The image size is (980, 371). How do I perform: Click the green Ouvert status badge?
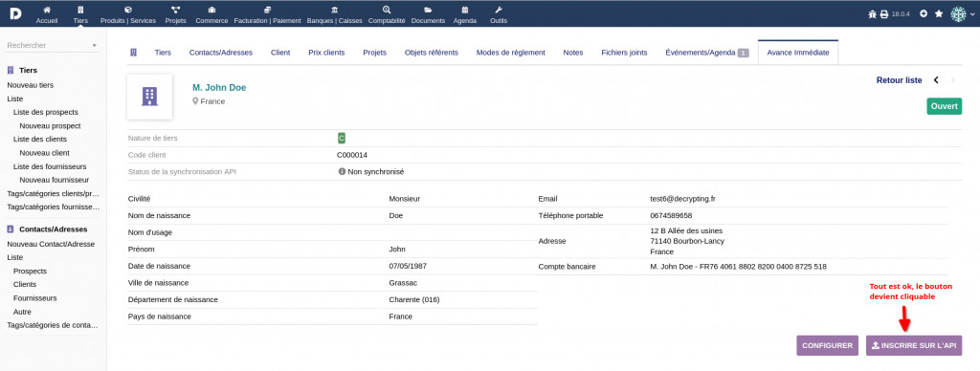pos(944,106)
